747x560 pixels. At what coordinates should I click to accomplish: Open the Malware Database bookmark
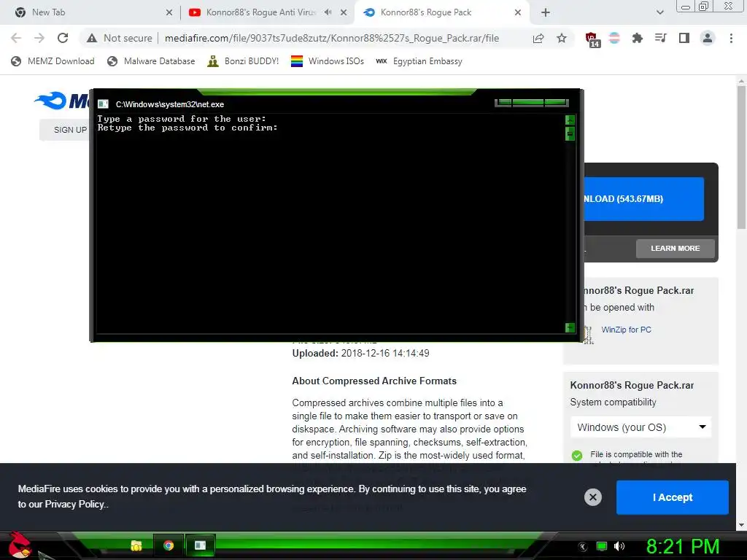pos(151,61)
